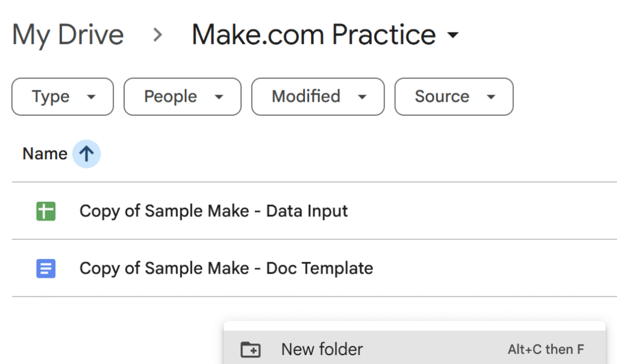Open the Source filter by its label
This screenshot has height=364, width=617.
tap(442, 96)
